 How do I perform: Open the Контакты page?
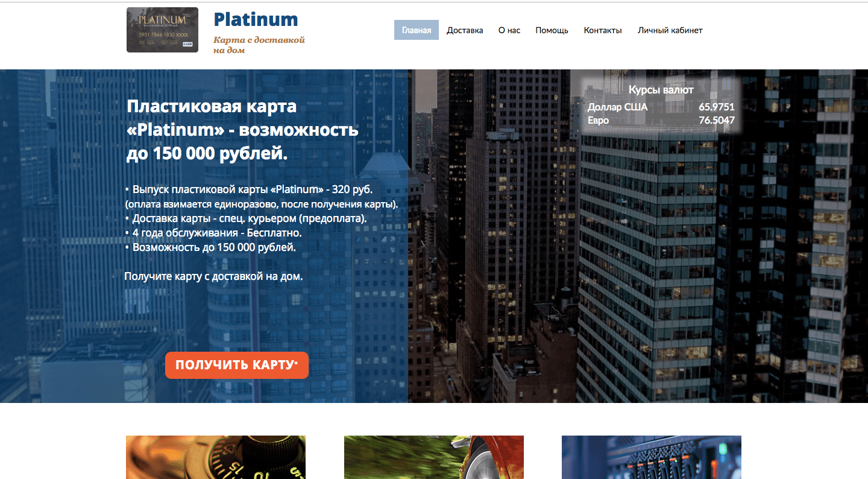tap(603, 30)
